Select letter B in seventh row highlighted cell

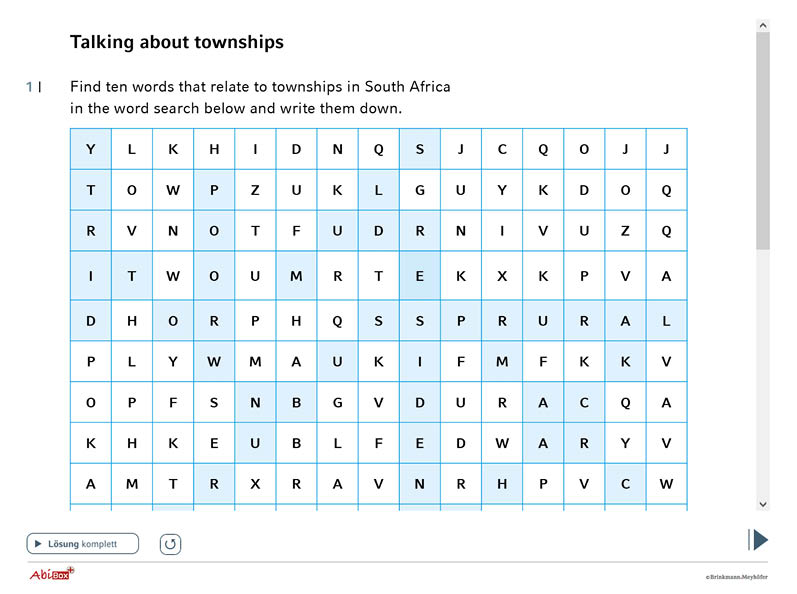click(296, 403)
